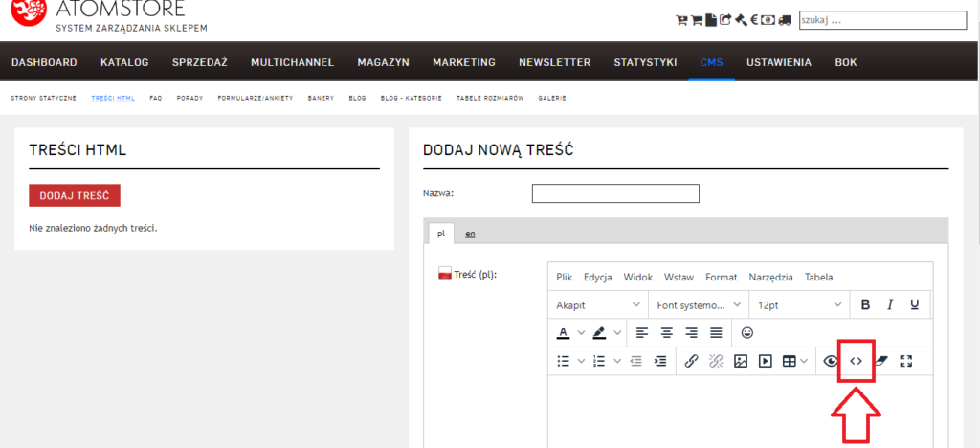
Task: Open the emoticons picker
Action: 747,332
